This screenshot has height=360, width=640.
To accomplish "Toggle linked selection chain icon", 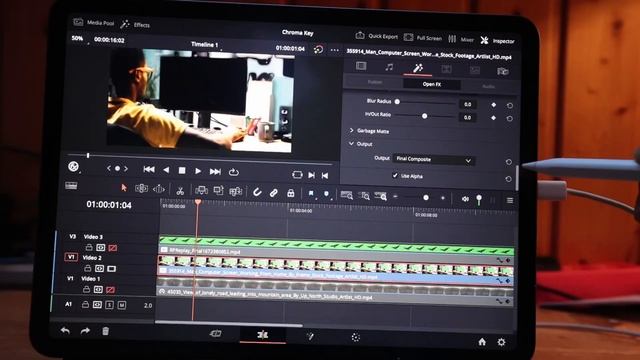I will 273,193.
